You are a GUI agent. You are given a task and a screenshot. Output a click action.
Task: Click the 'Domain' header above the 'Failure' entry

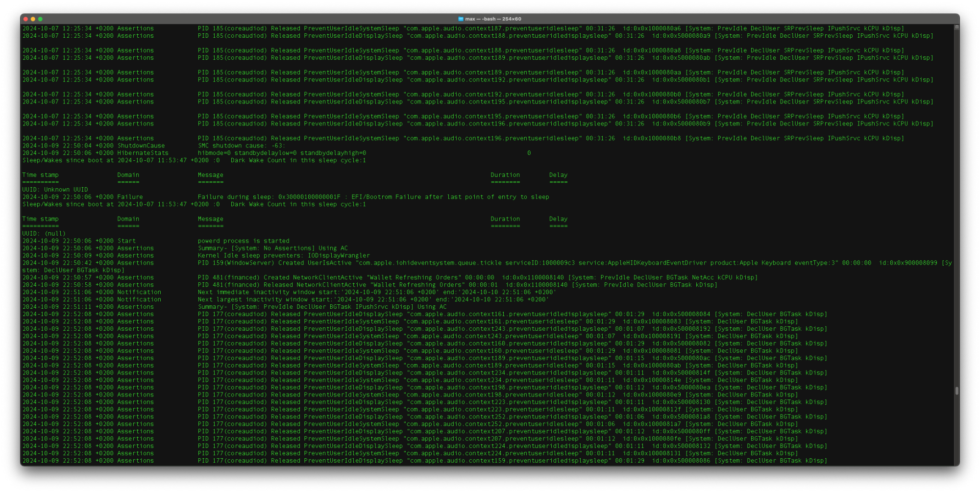128,175
